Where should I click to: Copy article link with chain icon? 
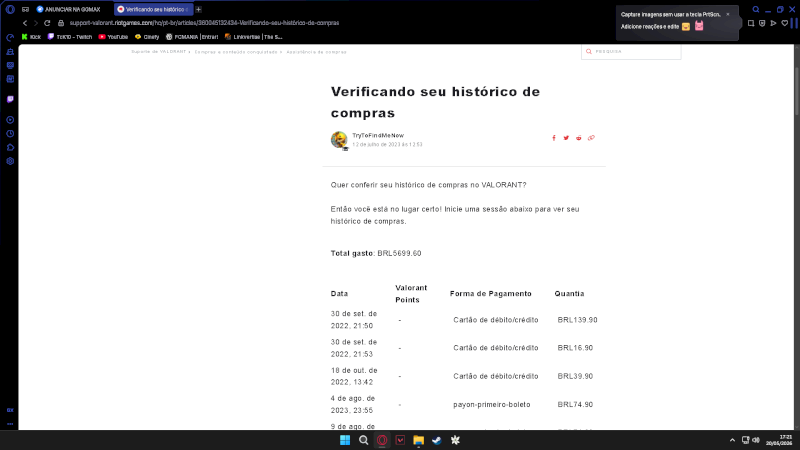pos(591,138)
